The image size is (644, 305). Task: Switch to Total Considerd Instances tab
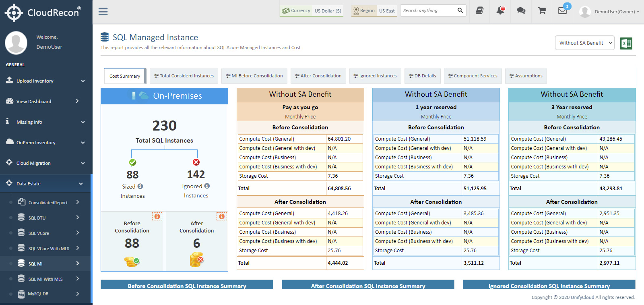(x=184, y=76)
